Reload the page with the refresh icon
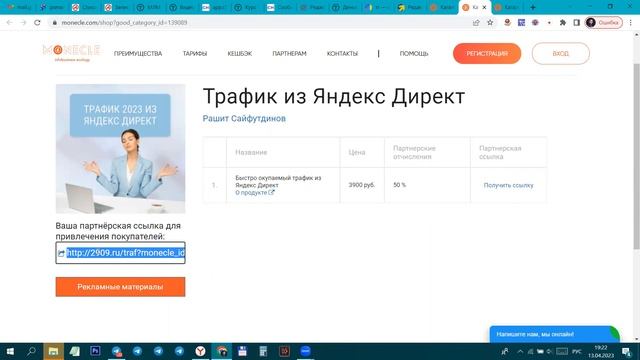 click(37, 22)
